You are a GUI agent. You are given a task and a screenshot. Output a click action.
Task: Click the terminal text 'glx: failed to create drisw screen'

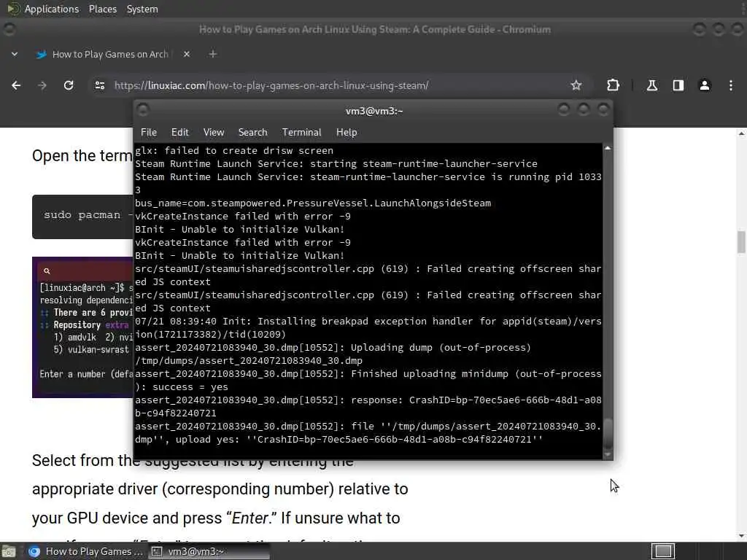pos(234,150)
